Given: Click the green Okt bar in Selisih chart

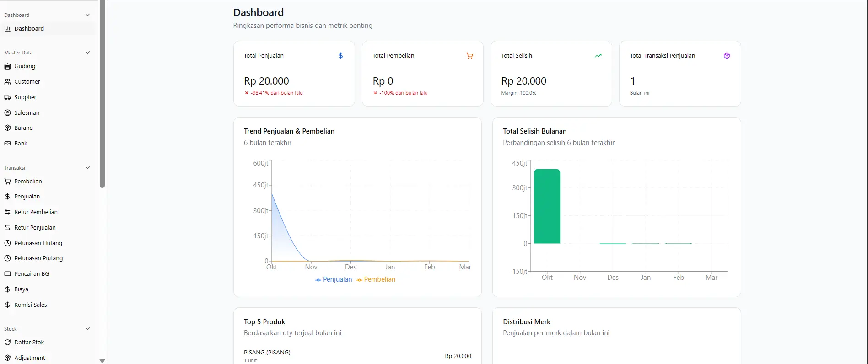Looking at the screenshot, I should [x=547, y=206].
